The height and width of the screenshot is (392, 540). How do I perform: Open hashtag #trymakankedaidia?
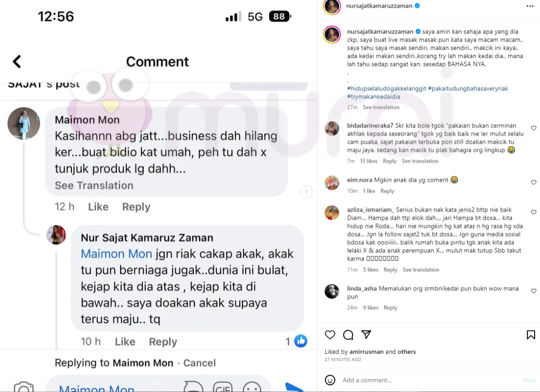(x=374, y=97)
